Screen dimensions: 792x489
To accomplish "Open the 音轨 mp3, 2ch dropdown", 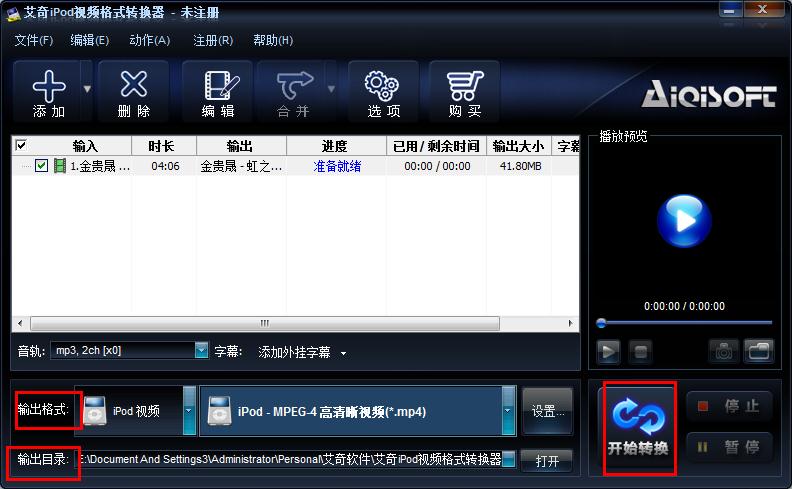I will 201,350.
